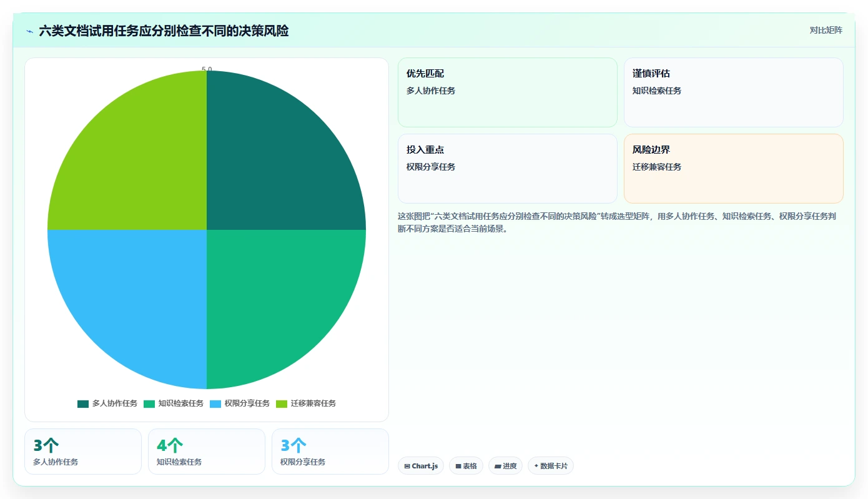868x499 pixels.
Task: Click the lightning icon beside the title
Action: tap(30, 31)
